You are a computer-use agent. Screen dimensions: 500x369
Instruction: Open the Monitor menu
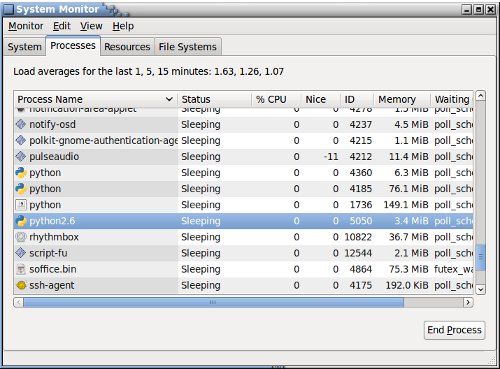coord(26,26)
